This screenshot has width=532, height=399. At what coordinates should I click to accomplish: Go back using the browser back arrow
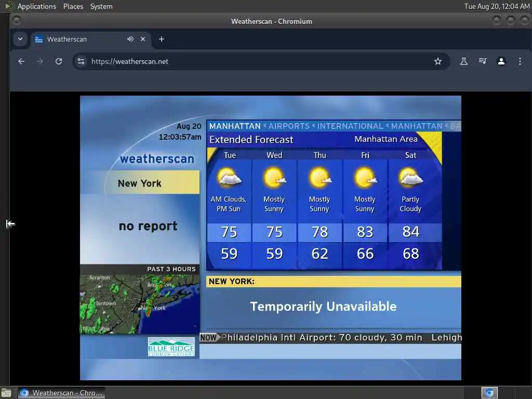click(21, 61)
